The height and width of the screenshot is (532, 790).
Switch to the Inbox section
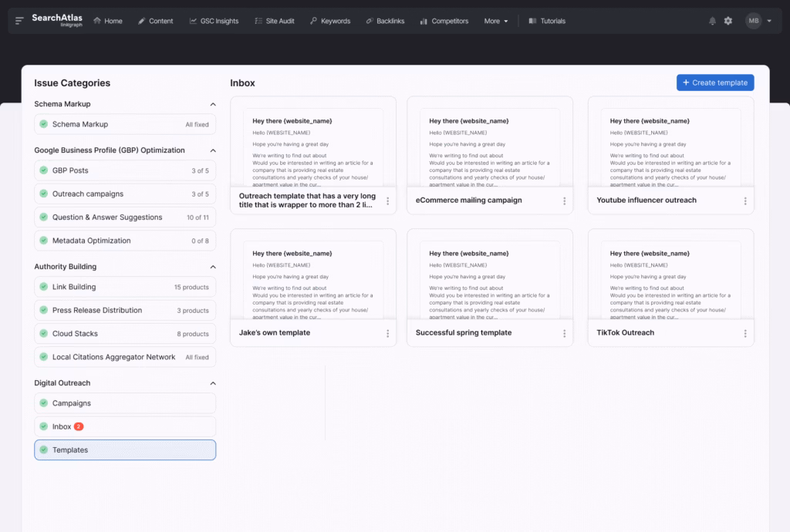(x=125, y=425)
